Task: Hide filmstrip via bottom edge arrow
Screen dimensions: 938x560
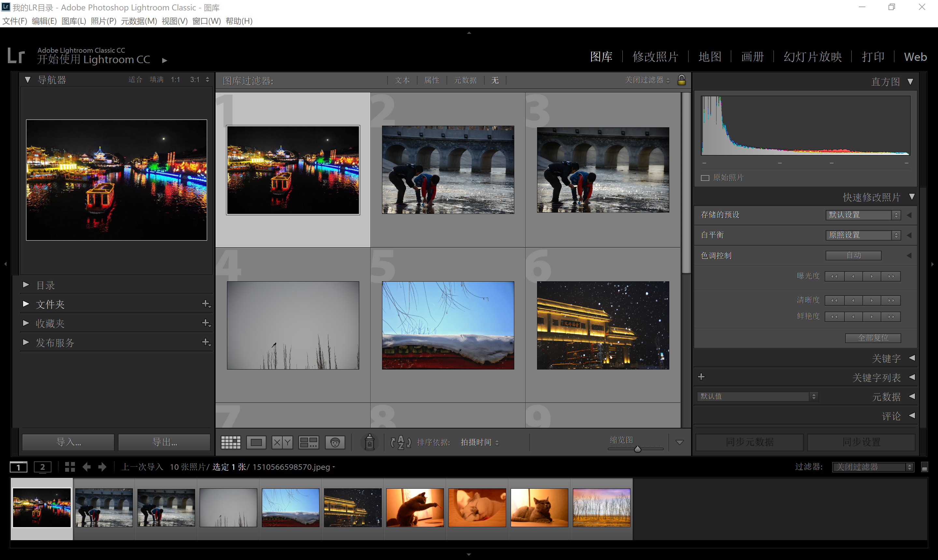Action: tap(469, 555)
